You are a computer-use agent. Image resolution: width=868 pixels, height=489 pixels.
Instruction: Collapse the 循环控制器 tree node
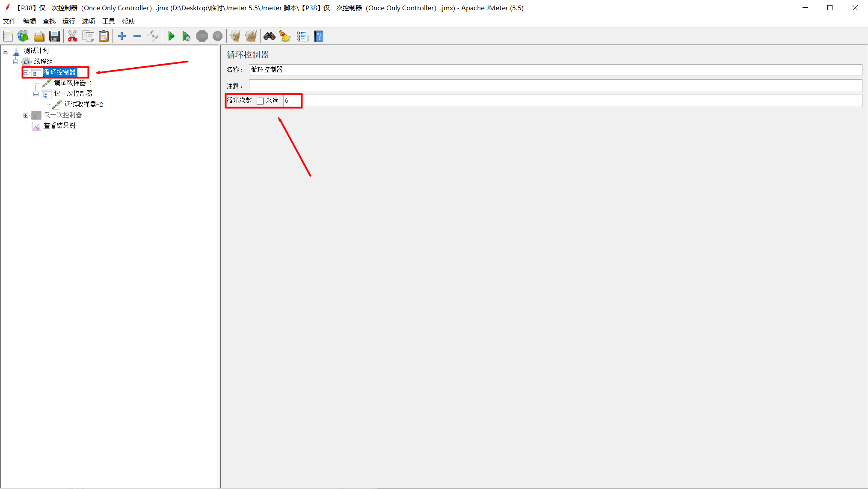[x=26, y=72]
